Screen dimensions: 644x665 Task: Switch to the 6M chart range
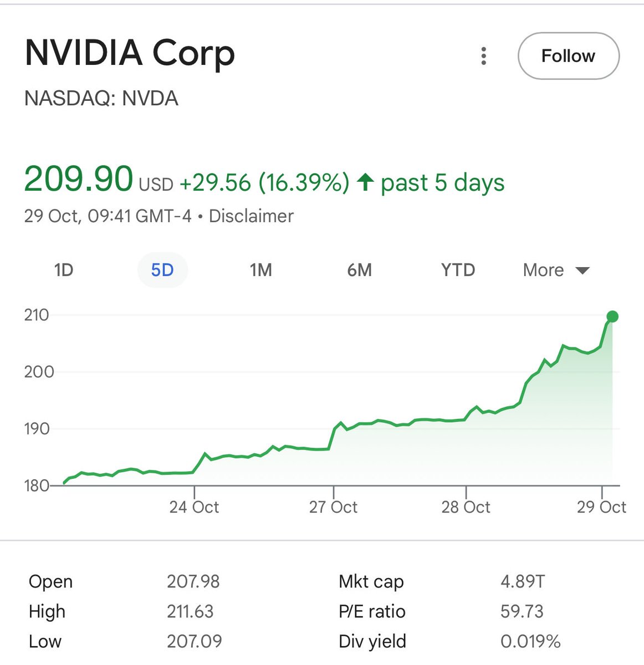(359, 270)
